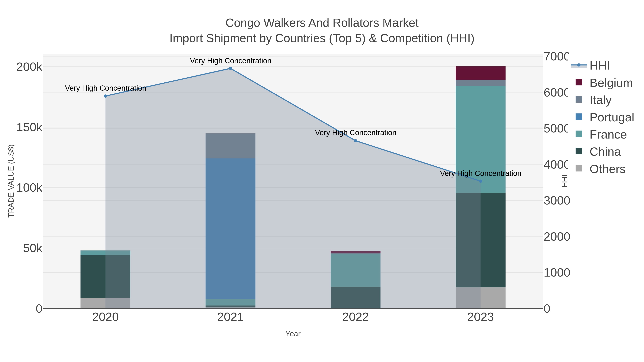The width and height of the screenshot is (644, 362).
Task: Click the 150k y-axis tick label
Action: coord(29,127)
